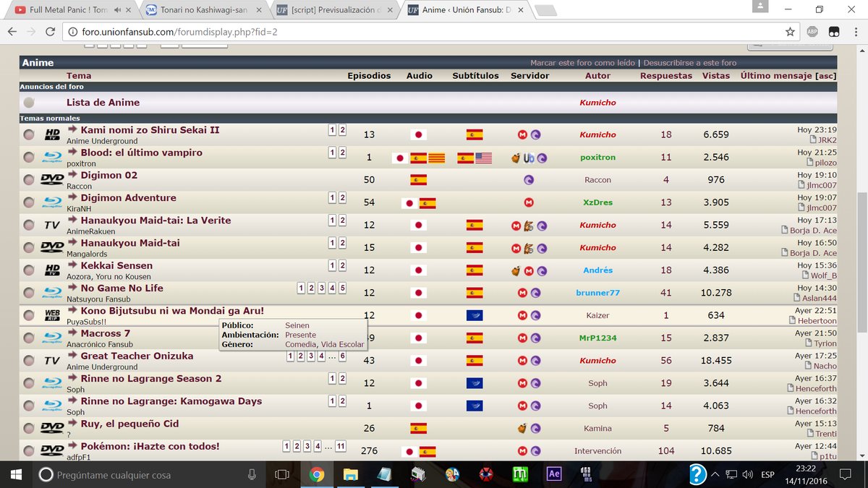Viewport: 868px width, 488px height.
Task: Select the Anime ‹ Unión Fansub tab
Action: tap(466, 10)
